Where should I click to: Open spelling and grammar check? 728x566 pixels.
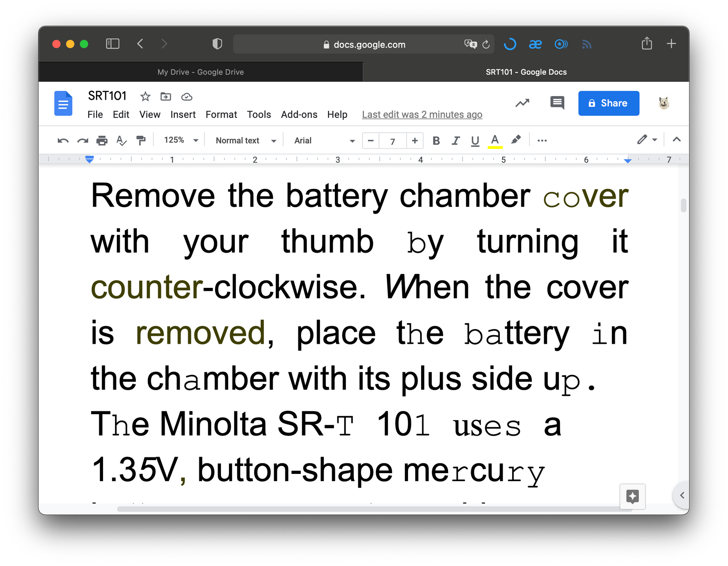pos(122,140)
